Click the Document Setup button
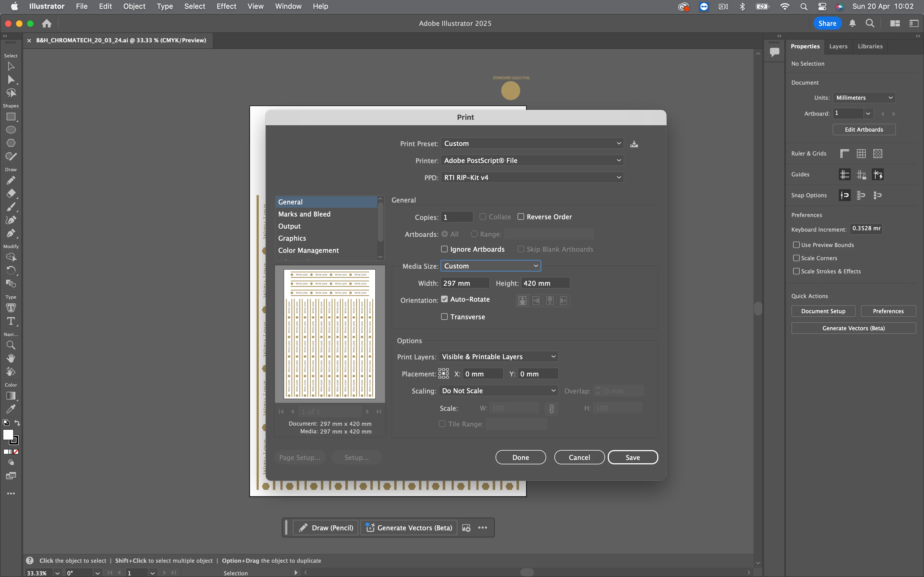The height and width of the screenshot is (577, 924). pyautogui.click(x=823, y=311)
